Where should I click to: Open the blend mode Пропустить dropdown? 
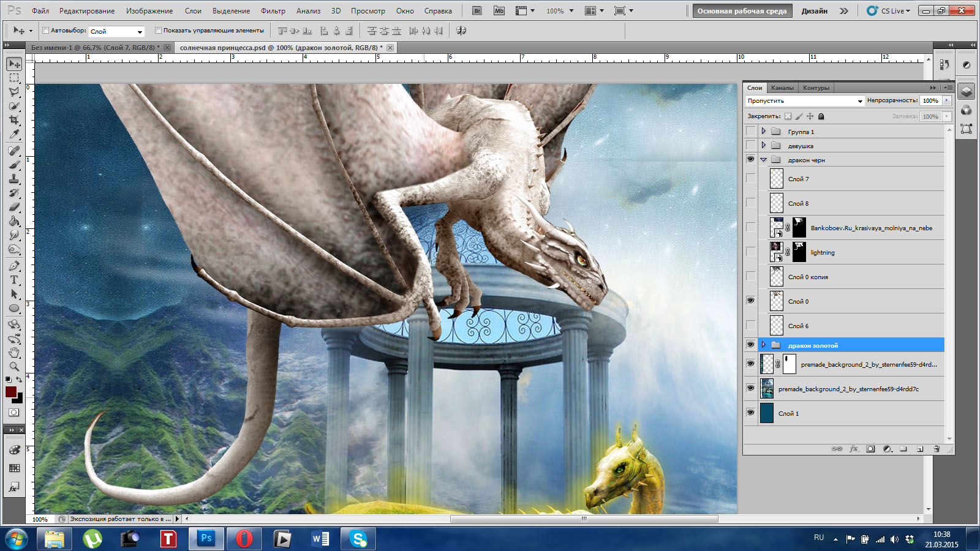pyautogui.click(x=805, y=100)
